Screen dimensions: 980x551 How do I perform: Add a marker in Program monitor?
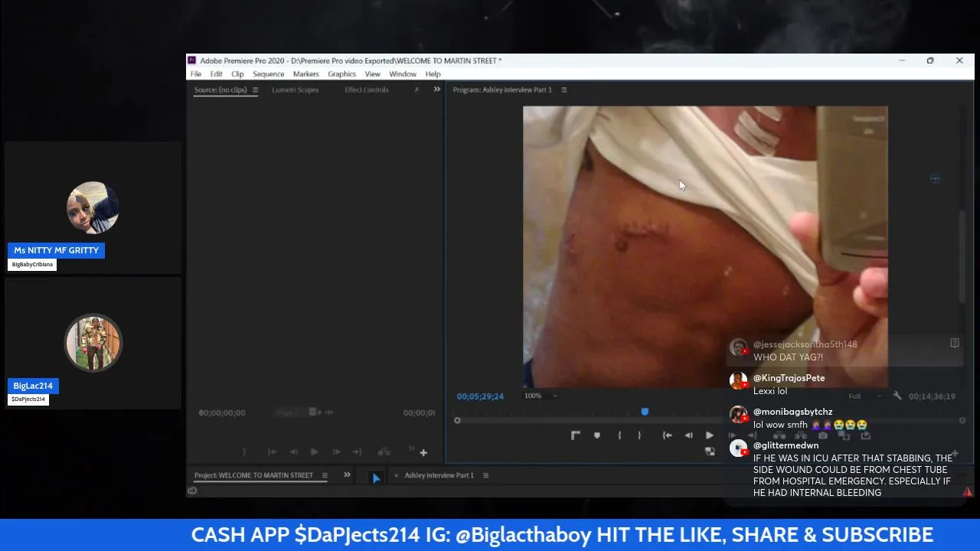597,435
